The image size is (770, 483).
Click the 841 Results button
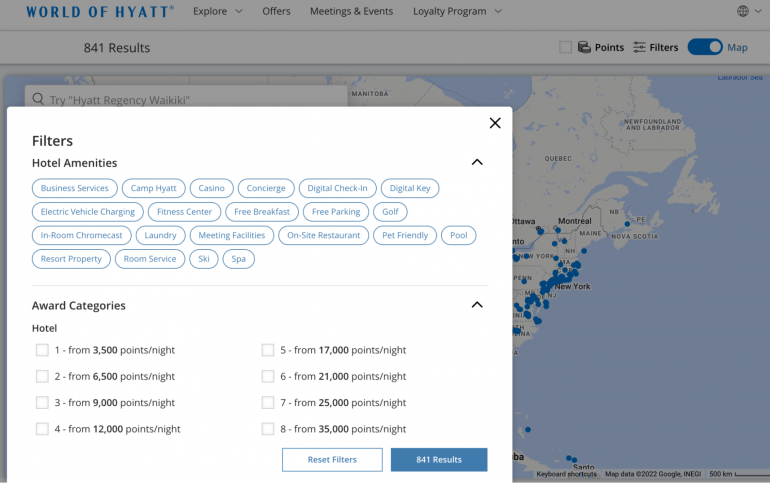click(439, 460)
